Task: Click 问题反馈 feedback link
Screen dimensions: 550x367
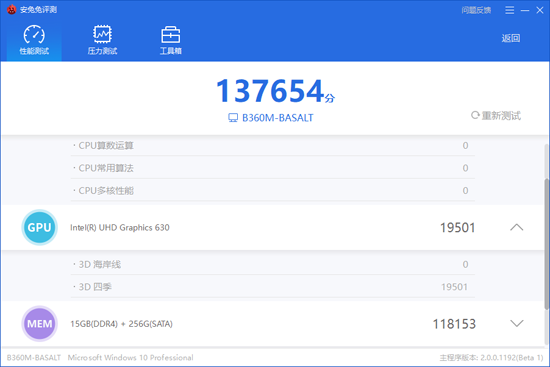Action: tap(476, 10)
